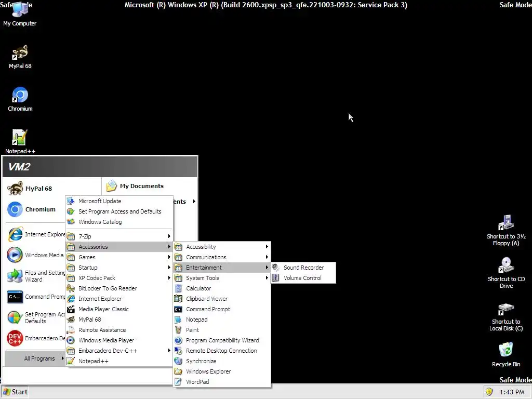Select the Shortcut to 3½ Floppy (A) icon

pyautogui.click(x=506, y=230)
